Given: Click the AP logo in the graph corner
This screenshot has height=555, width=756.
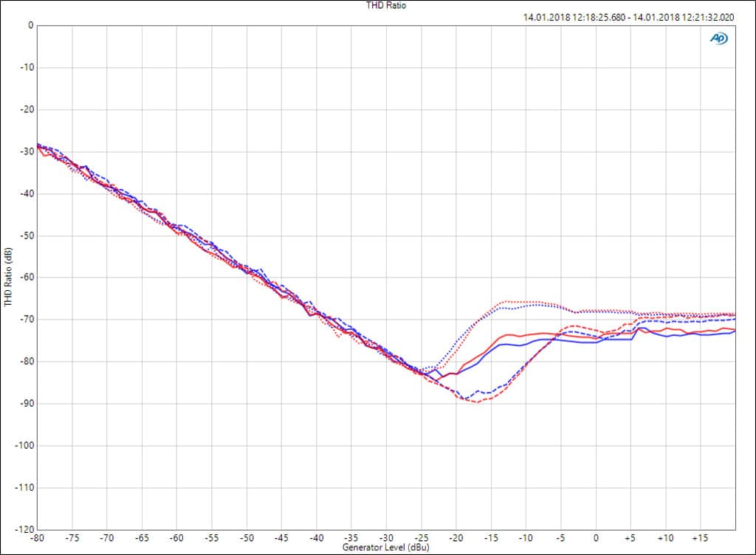Looking at the screenshot, I should pyautogui.click(x=717, y=38).
